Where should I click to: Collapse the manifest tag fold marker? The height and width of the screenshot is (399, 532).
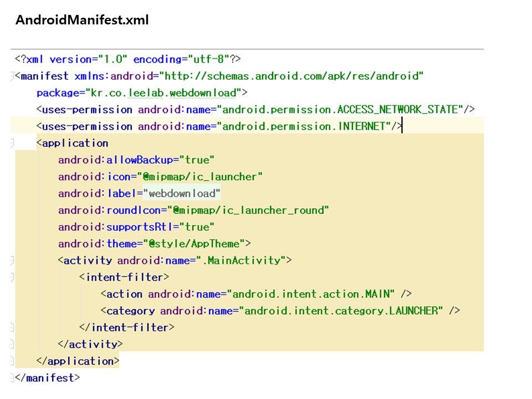[x=13, y=76]
